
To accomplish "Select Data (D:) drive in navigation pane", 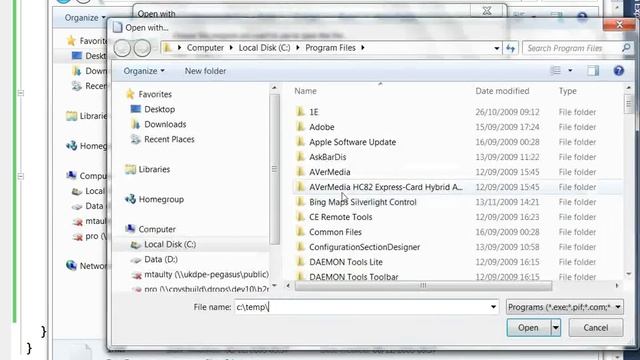I will pos(161,259).
